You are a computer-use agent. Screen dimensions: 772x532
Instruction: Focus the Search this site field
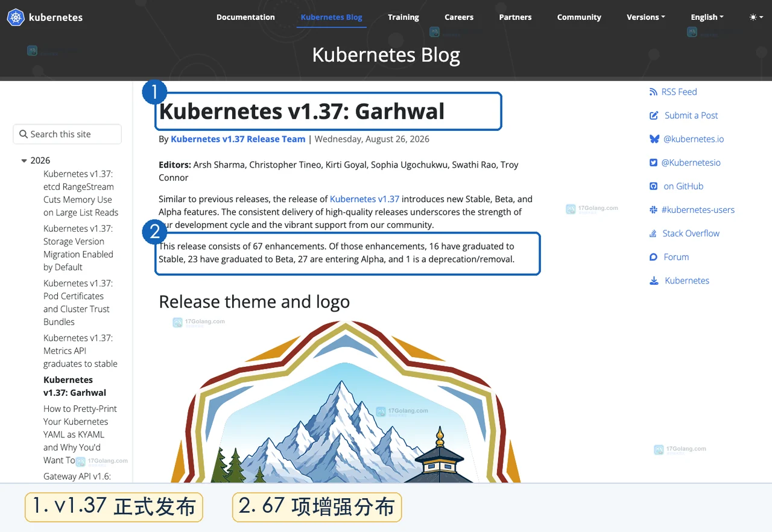click(x=67, y=134)
